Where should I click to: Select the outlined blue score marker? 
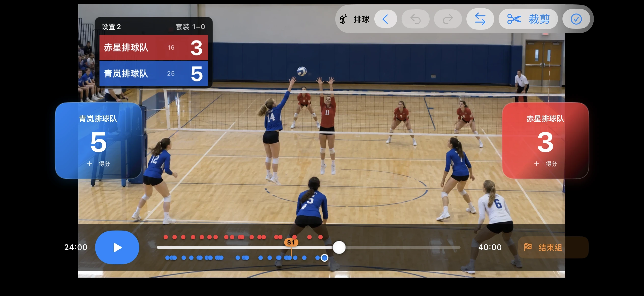tap(324, 257)
